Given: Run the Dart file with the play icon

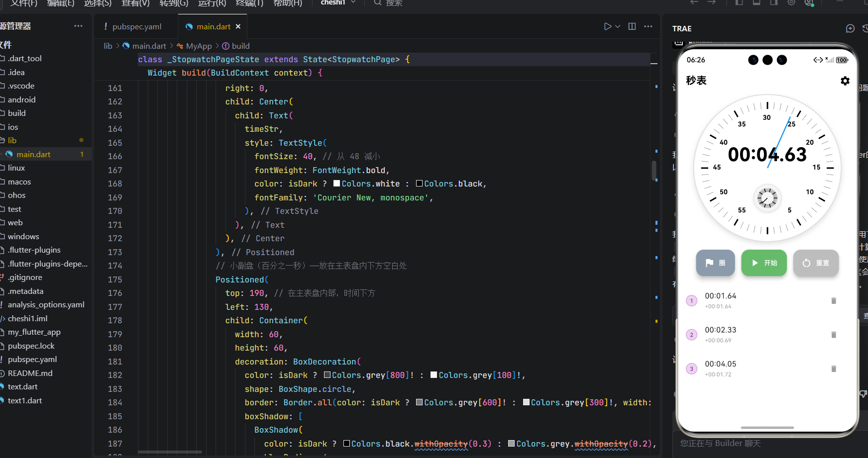Looking at the screenshot, I should 607,26.
